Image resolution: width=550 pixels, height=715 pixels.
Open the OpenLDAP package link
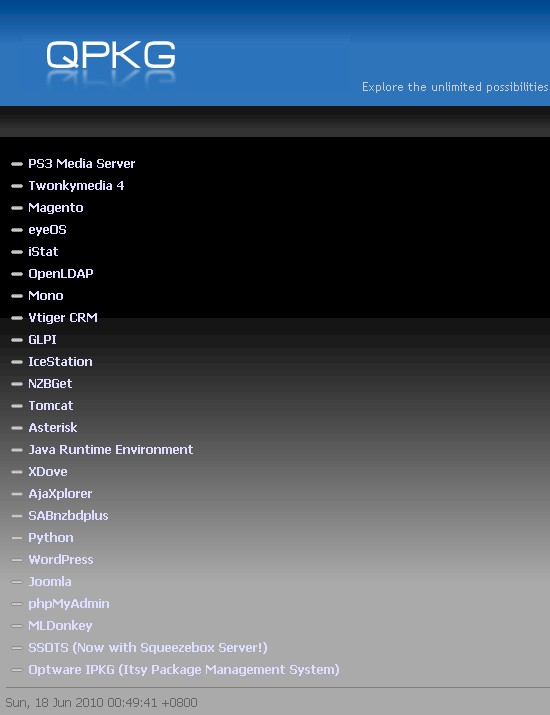pyautogui.click(x=61, y=274)
